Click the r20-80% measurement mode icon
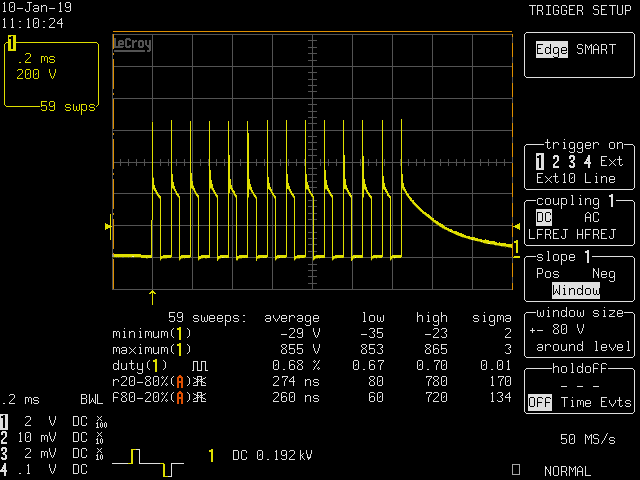Image resolution: width=640 pixels, height=480 pixels. [x=200, y=382]
